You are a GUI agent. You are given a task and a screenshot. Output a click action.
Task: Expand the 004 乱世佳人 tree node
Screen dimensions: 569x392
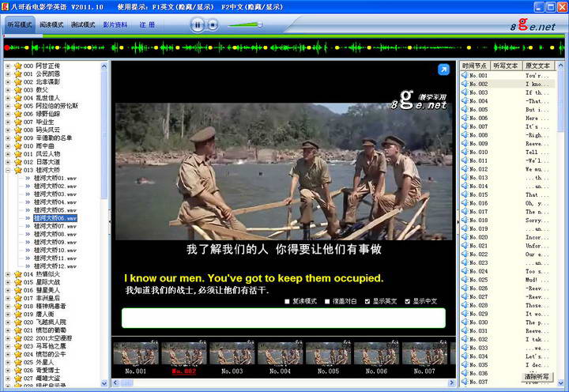(x=8, y=98)
